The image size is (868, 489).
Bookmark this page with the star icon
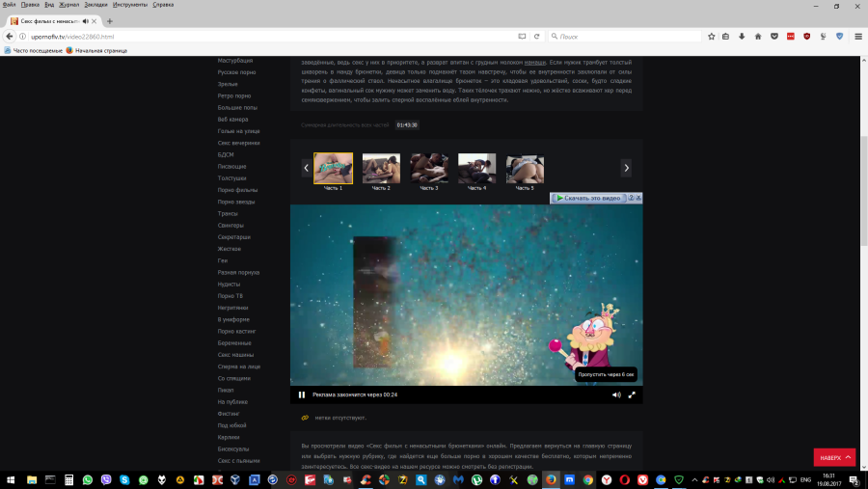[x=711, y=36]
